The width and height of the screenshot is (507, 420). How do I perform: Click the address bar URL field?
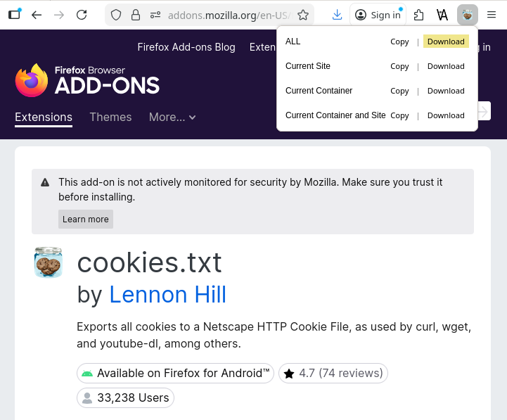pyautogui.click(x=225, y=15)
